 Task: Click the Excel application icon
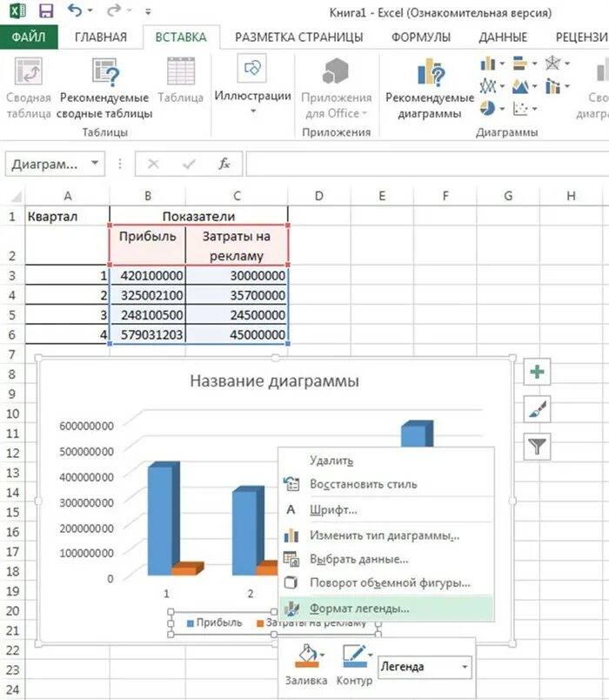(17, 10)
